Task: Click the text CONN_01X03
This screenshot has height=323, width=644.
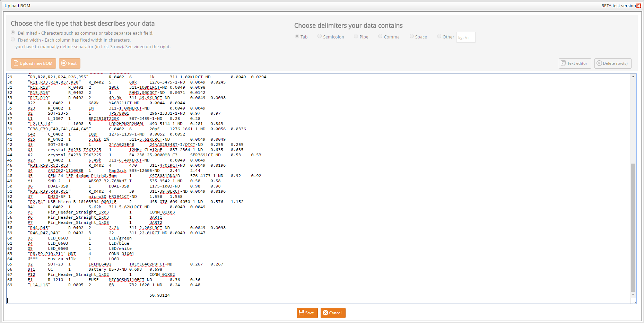Action: (x=162, y=212)
